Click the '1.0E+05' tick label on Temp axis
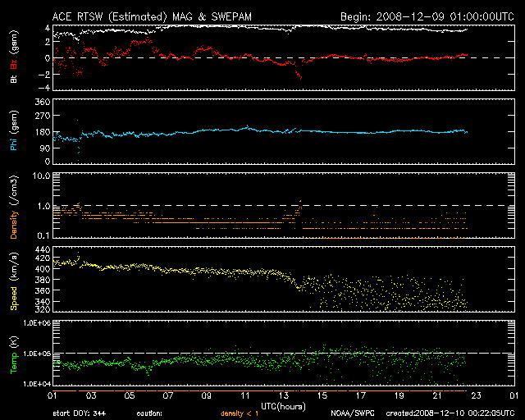 point(37,354)
